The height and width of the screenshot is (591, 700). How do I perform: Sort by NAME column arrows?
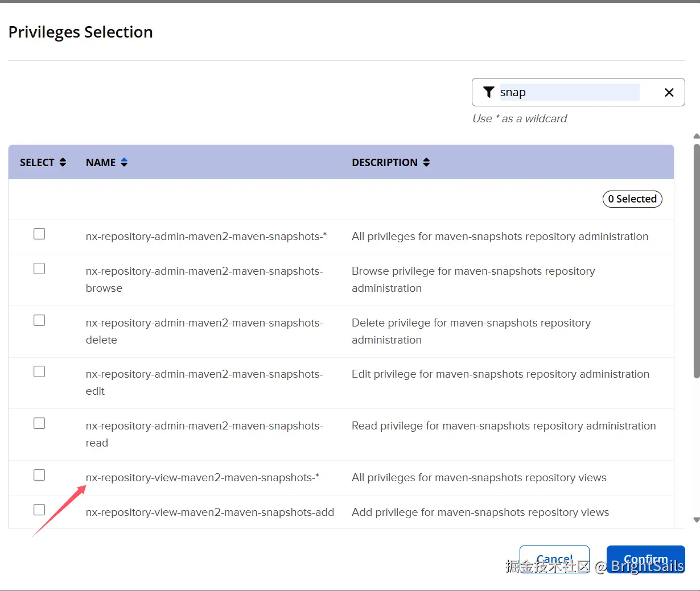point(124,163)
